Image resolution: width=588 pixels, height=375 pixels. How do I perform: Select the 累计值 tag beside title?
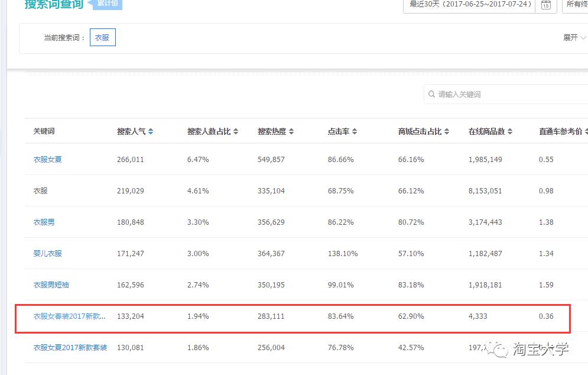pyautogui.click(x=107, y=4)
